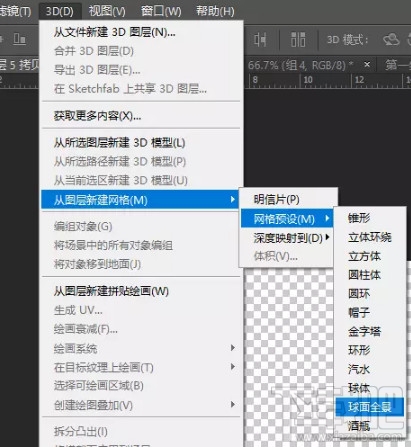Choose 球面全景 mesh preset
The height and width of the screenshot is (447, 411).
click(370, 407)
